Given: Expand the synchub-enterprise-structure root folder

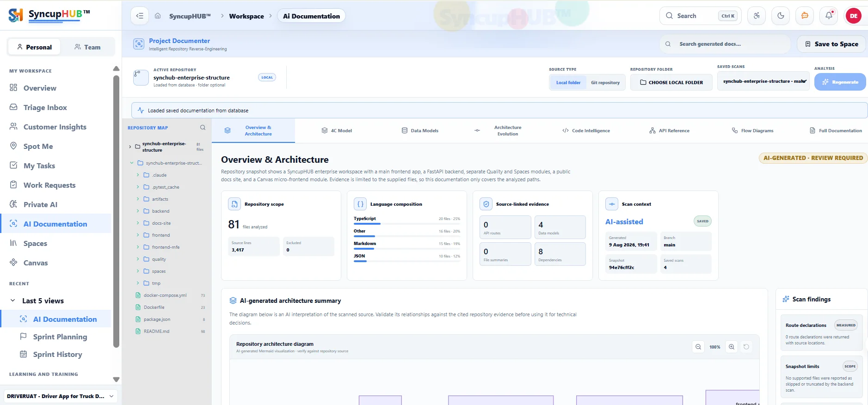Looking at the screenshot, I should coord(130,147).
